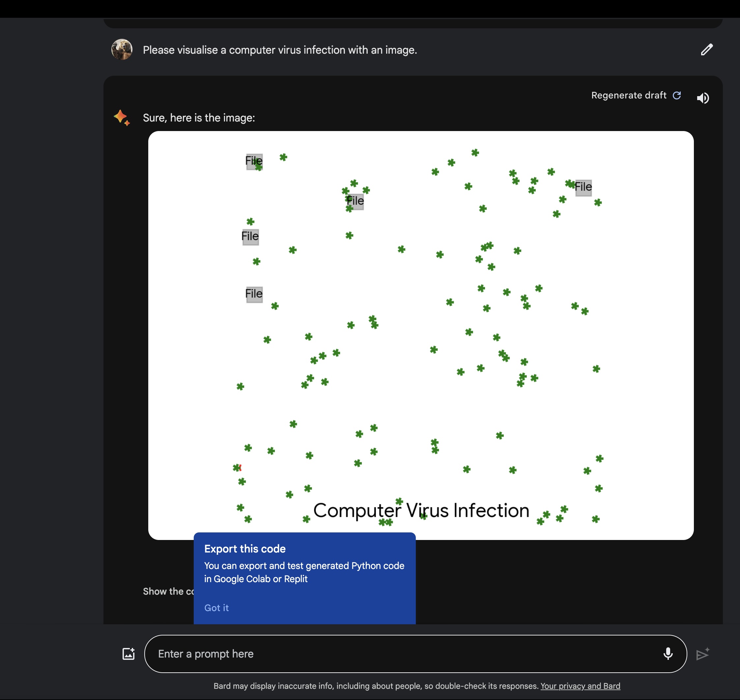Open the Your privacy and Bard link
The image size is (740, 700).
point(580,686)
